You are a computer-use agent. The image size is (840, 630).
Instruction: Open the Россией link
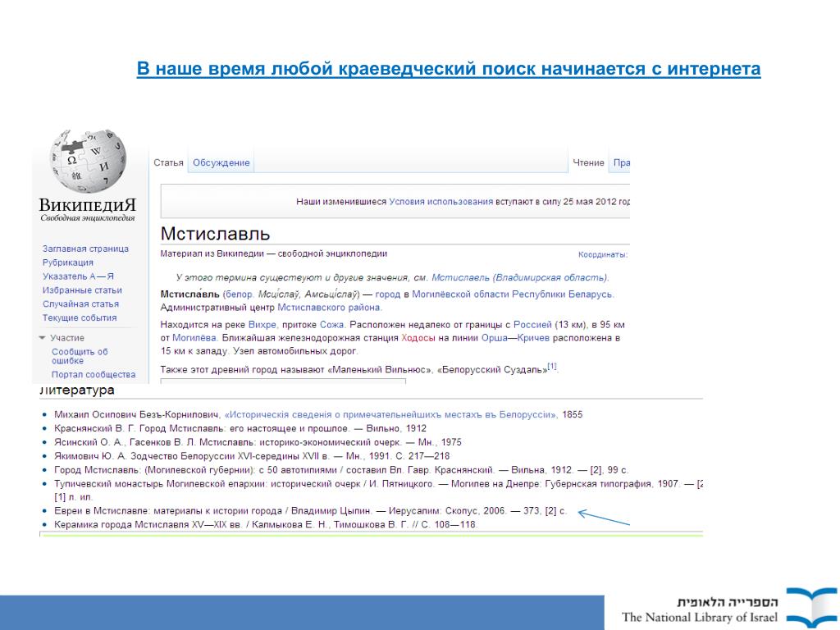(x=532, y=325)
